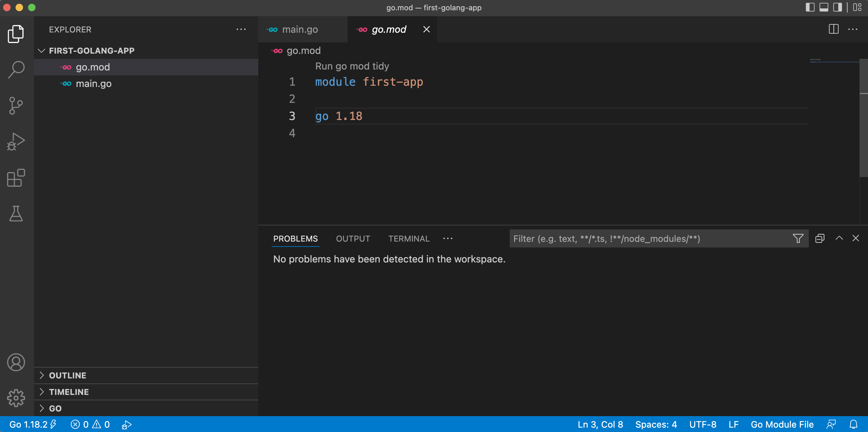Collapse all problems in the panel
Image resolution: width=868 pixels, height=432 pixels.
click(819, 238)
